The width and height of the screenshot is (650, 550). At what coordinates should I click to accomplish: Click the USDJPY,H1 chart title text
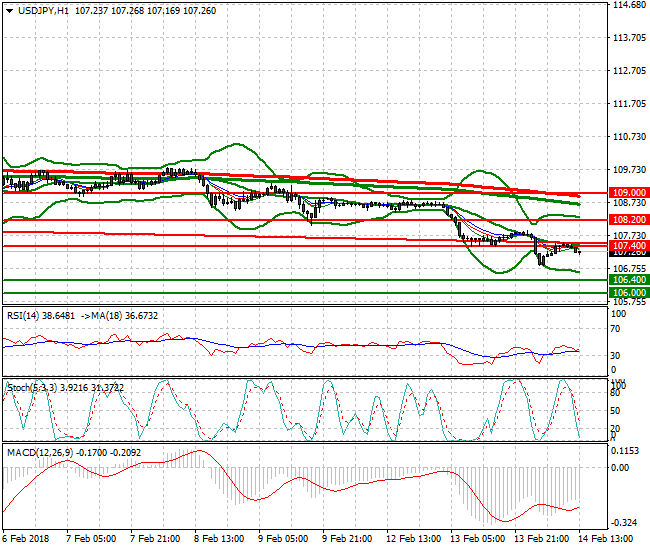point(49,9)
